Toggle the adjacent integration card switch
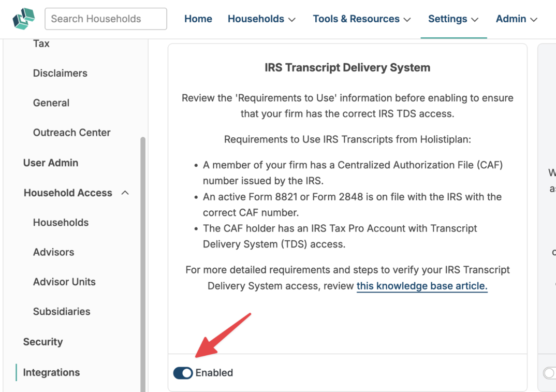Viewport: 556px width, 392px height. click(x=549, y=373)
